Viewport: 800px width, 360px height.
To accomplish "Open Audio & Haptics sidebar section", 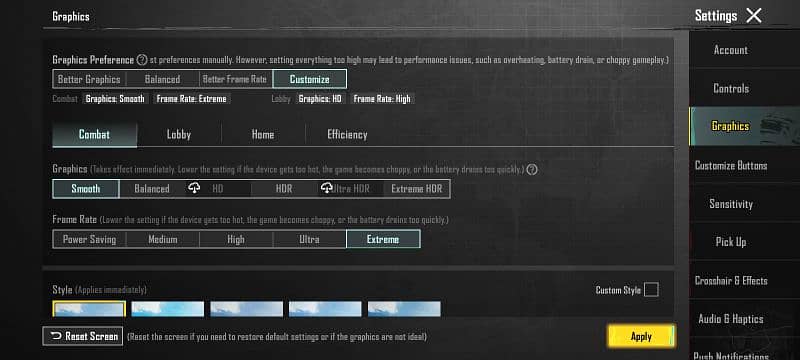I will [731, 319].
